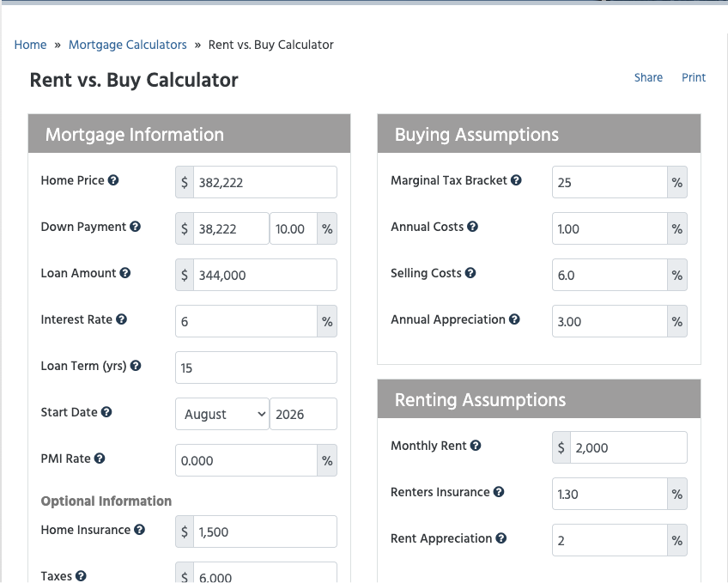The width and height of the screenshot is (728, 583).
Task: Click the Selling Costs help icon
Action: (x=470, y=273)
